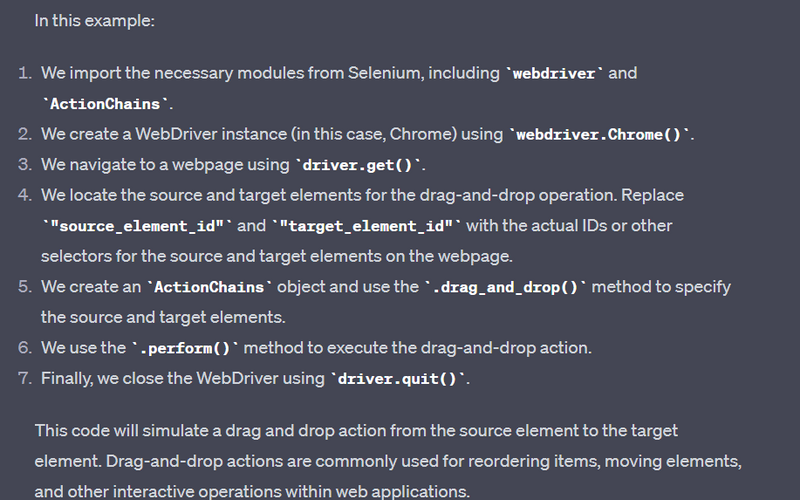Click list number 3 beside the navigate step

[x=24, y=165]
